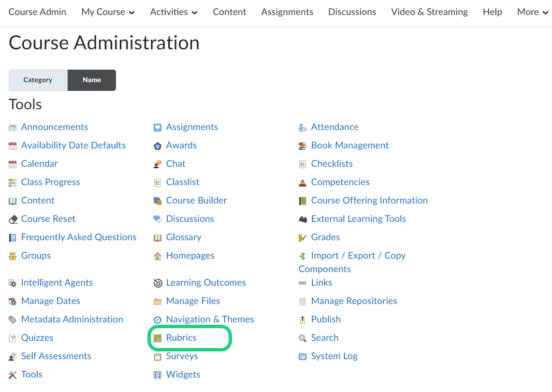Open the Intelligent Agents link
This screenshot has width=552, height=392.
coord(57,283)
